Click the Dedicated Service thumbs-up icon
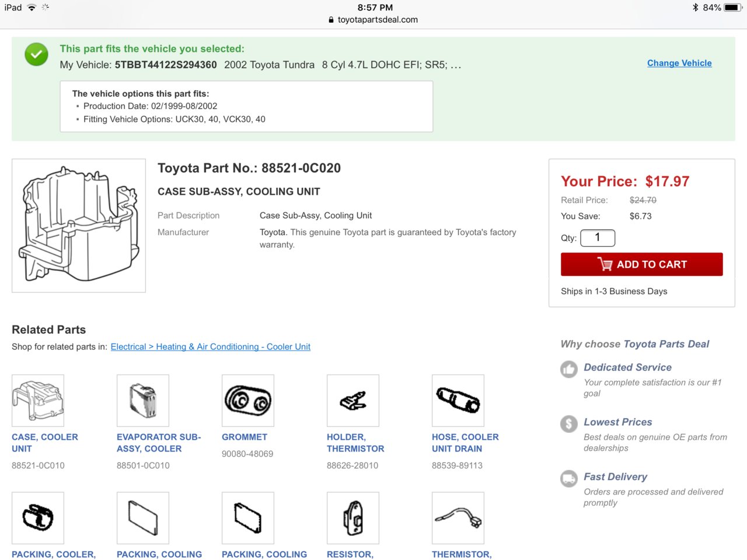 coord(569,369)
